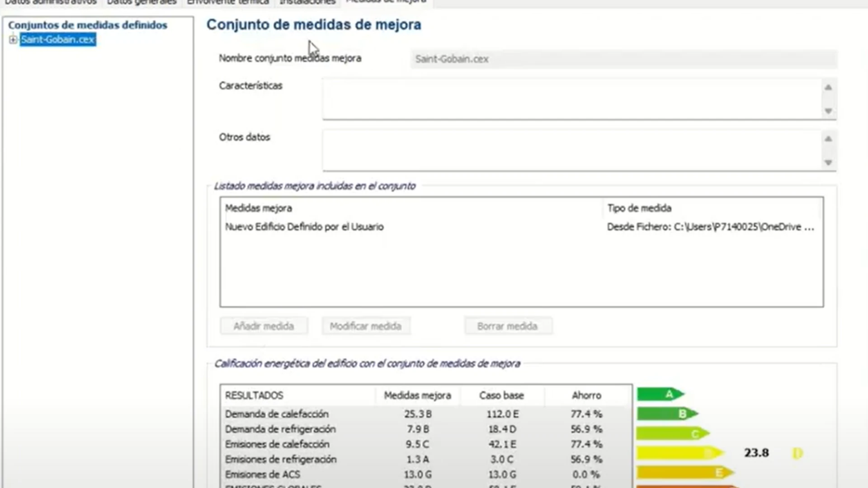Expand the Saint-Gobain.cex tree node
Screen dimensions: 868x488
(x=13, y=40)
